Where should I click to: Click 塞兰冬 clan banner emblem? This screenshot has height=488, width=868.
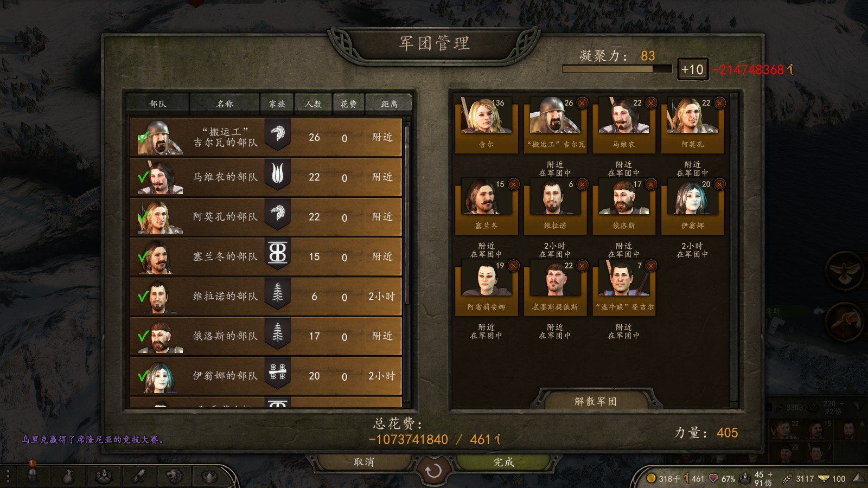278,254
